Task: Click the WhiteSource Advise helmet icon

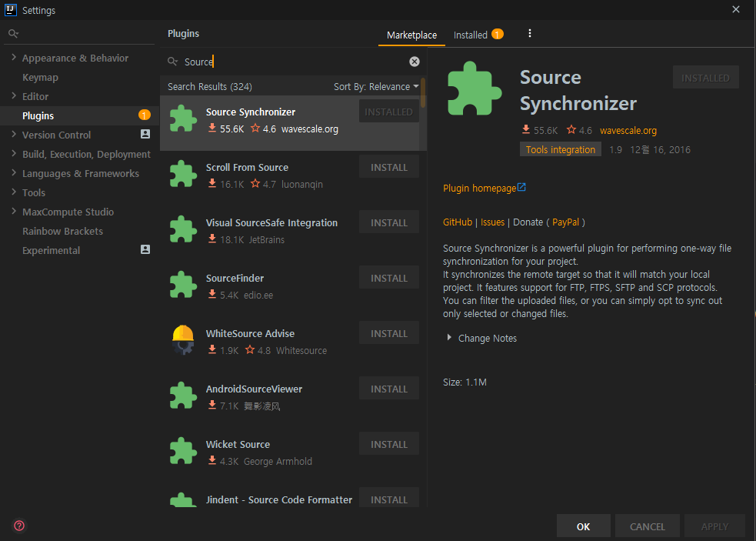Action: point(183,340)
